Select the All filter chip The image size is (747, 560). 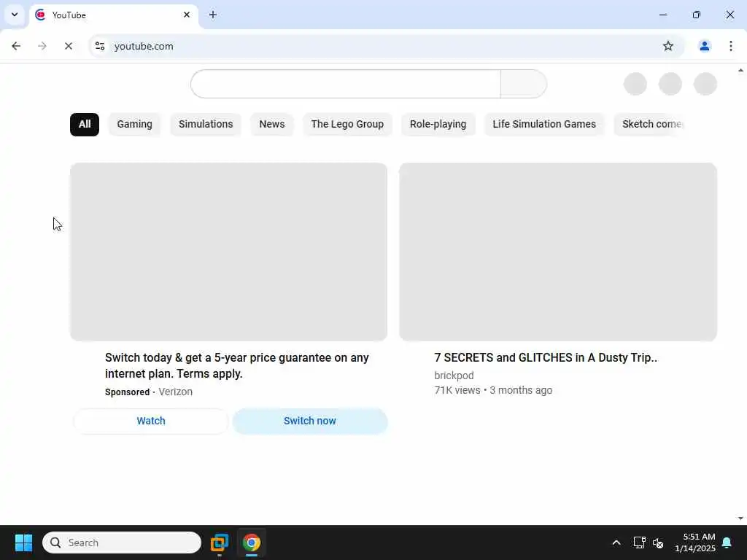[x=85, y=124]
